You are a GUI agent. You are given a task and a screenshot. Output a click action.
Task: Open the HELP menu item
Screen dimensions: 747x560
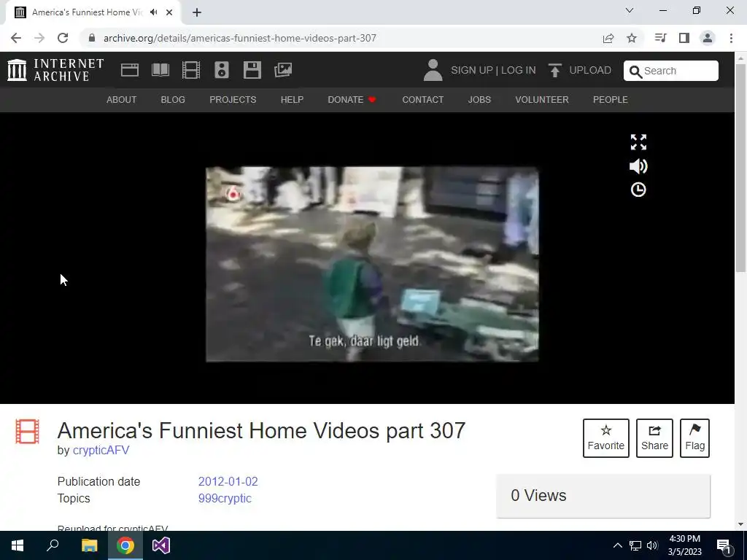[x=292, y=99]
